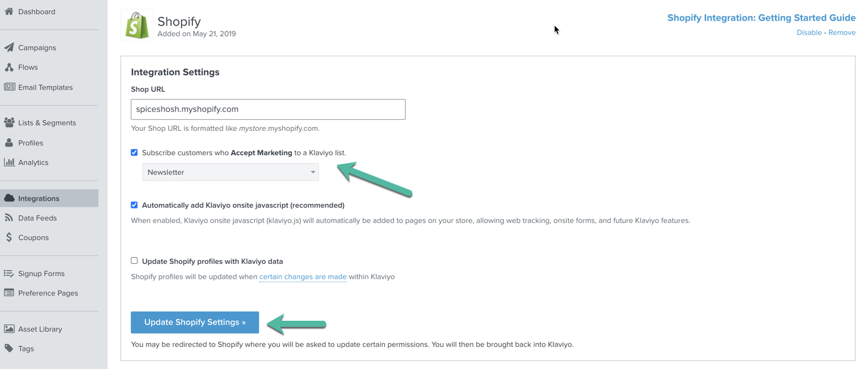Screen dimensions: 868x369
Task: Open Preference Pages
Action: point(49,293)
